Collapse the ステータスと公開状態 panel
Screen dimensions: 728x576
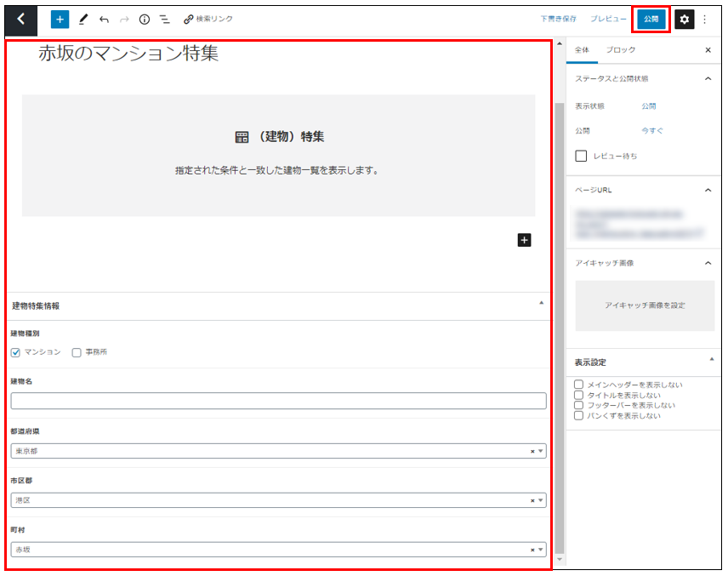(708, 78)
